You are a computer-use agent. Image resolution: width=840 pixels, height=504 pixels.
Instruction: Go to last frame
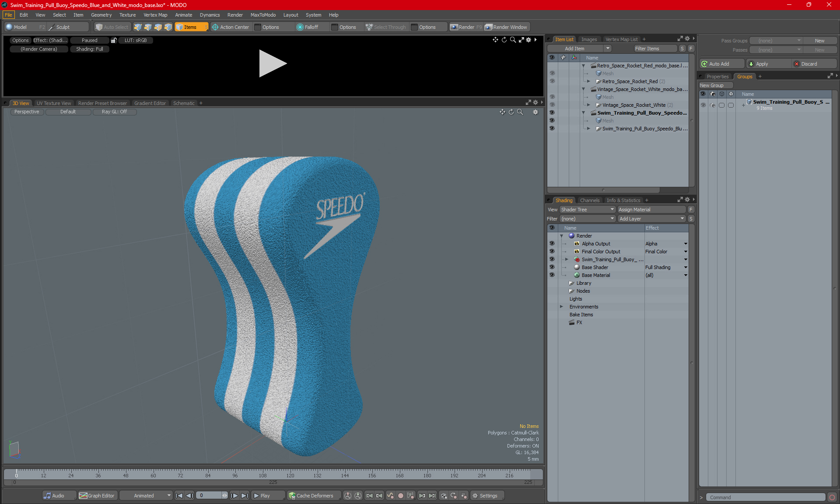point(245,496)
